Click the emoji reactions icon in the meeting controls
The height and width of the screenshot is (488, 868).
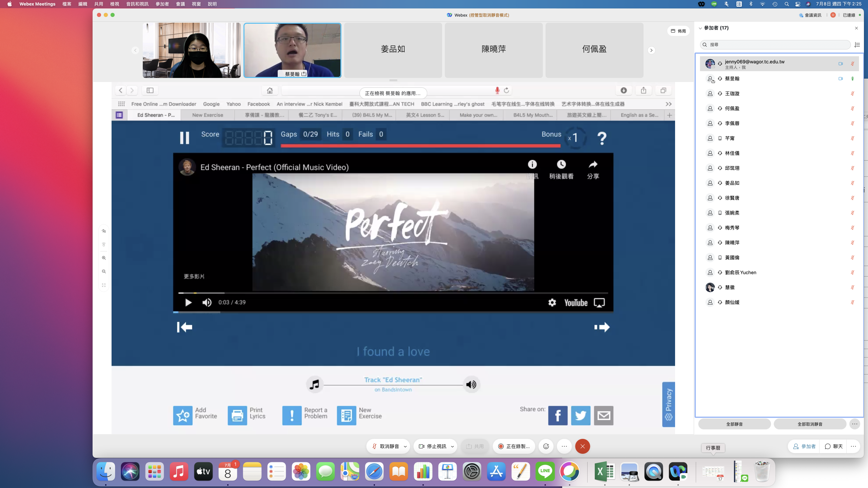[x=546, y=446]
